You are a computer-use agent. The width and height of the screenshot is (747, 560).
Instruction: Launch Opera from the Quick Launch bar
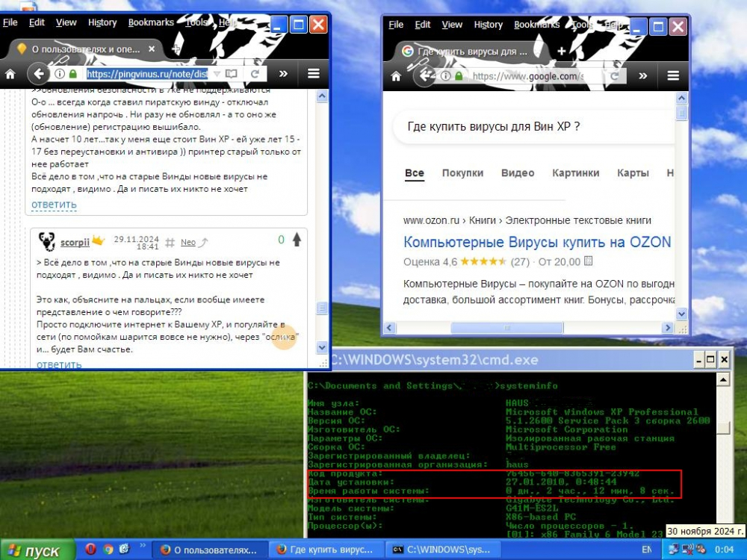point(90,549)
